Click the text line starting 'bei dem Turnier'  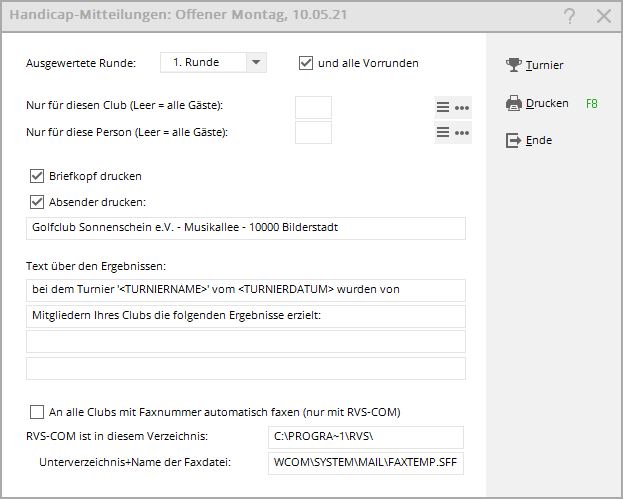pyautogui.click(x=246, y=290)
